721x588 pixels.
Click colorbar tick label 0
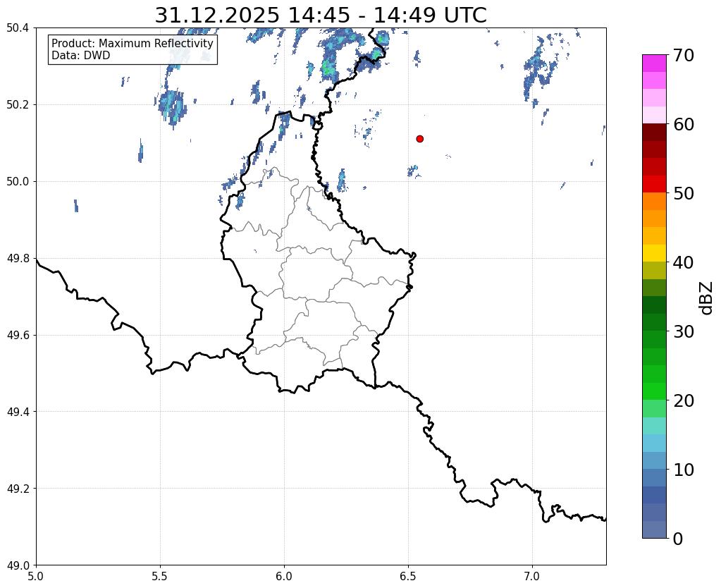[x=678, y=539]
